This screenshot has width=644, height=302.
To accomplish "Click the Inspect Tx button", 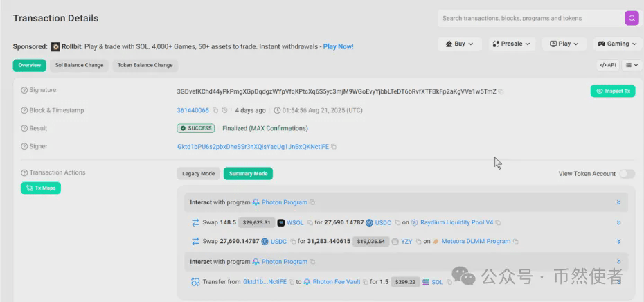I will pyautogui.click(x=613, y=91).
